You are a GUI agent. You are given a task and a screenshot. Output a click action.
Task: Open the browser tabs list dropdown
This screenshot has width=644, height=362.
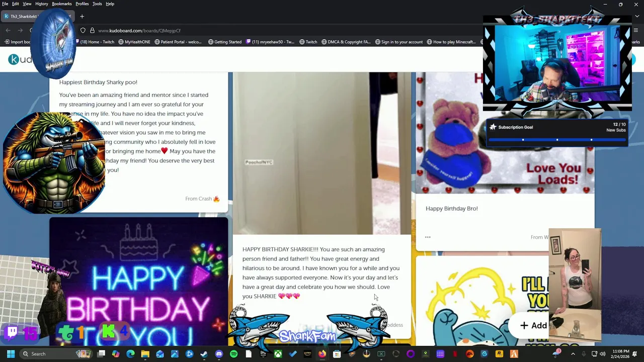click(637, 16)
